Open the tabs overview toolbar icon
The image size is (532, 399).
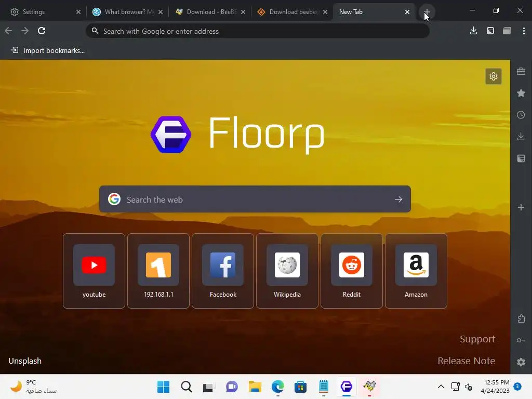tap(507, 31)
